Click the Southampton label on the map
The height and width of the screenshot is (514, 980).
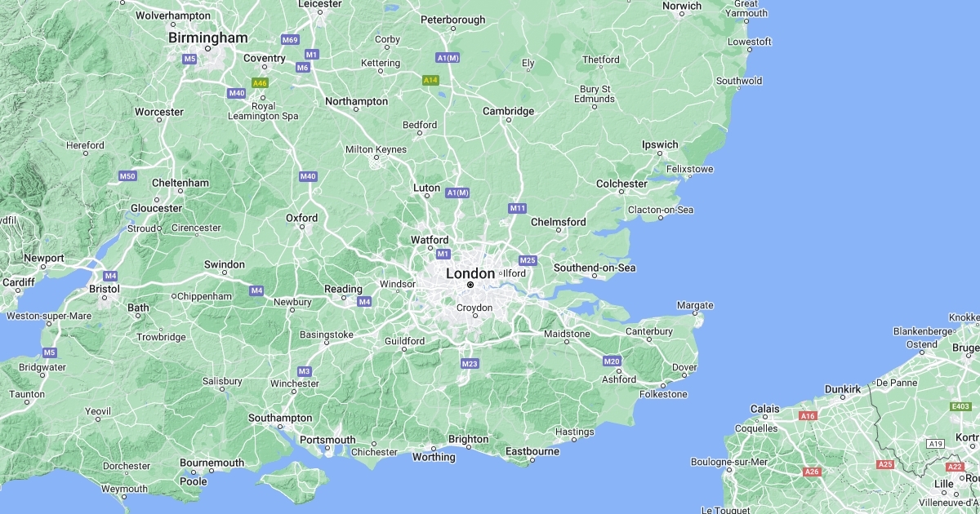pos(280,418)
